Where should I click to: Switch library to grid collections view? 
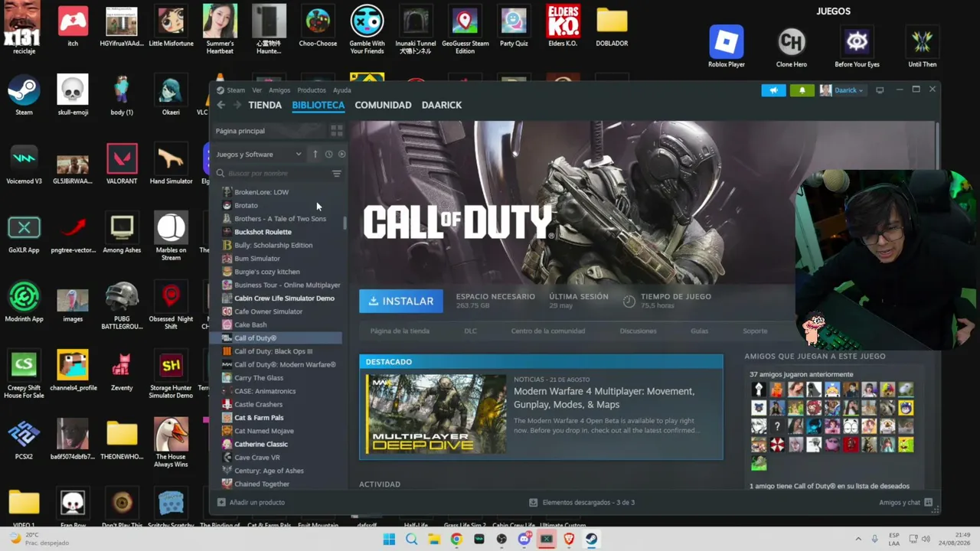pyautogui.click(x=336, y=131)
